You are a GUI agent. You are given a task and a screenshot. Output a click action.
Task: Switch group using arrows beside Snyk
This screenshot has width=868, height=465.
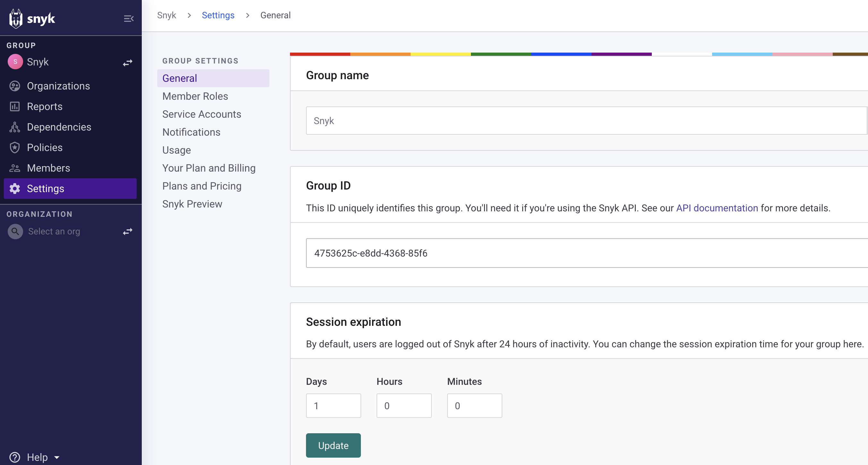click(128, 63)
